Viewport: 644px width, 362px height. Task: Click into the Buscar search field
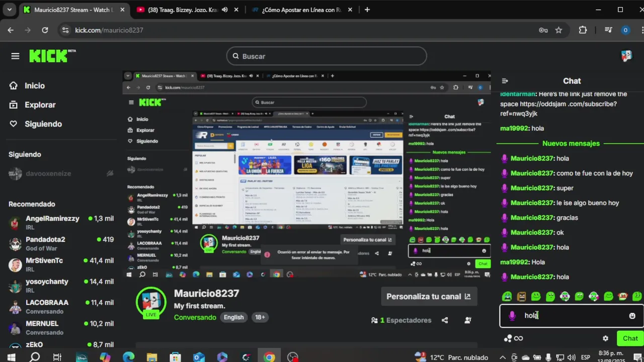(327, 56)
